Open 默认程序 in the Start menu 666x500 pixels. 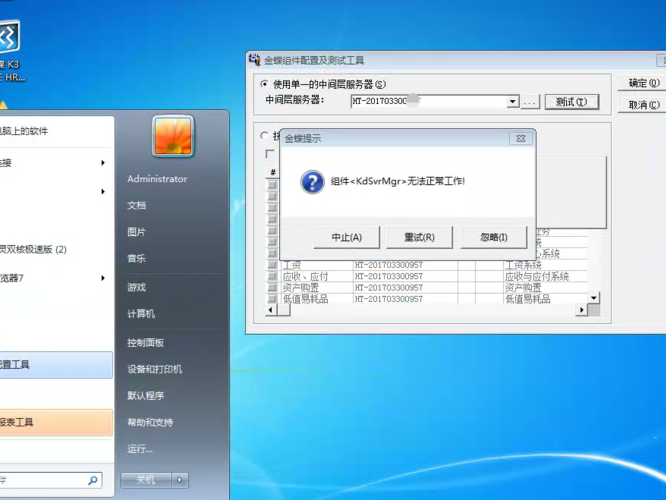pyautogui.click(x=146, y=395)
